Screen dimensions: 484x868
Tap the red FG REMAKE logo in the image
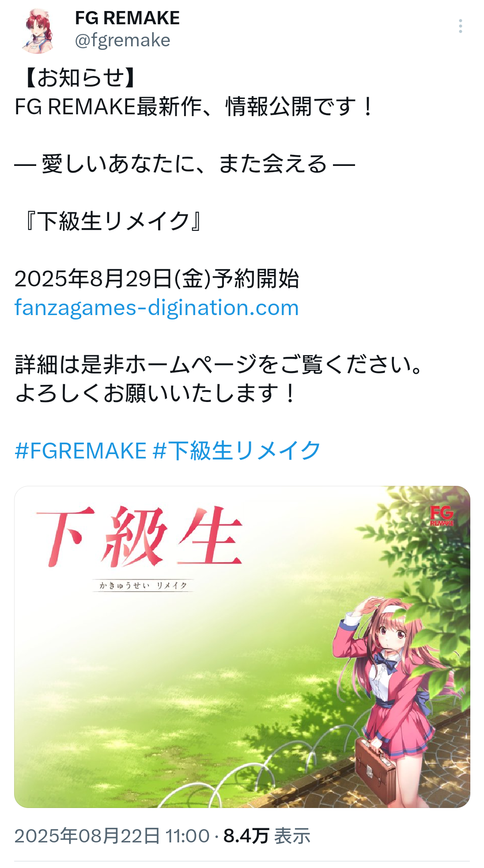[x=442, y=516]
